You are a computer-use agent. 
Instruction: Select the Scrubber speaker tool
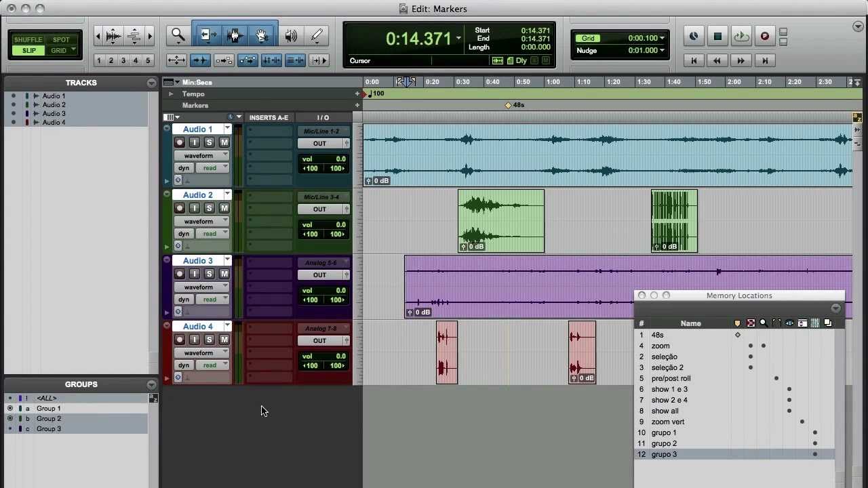[291, 35]
